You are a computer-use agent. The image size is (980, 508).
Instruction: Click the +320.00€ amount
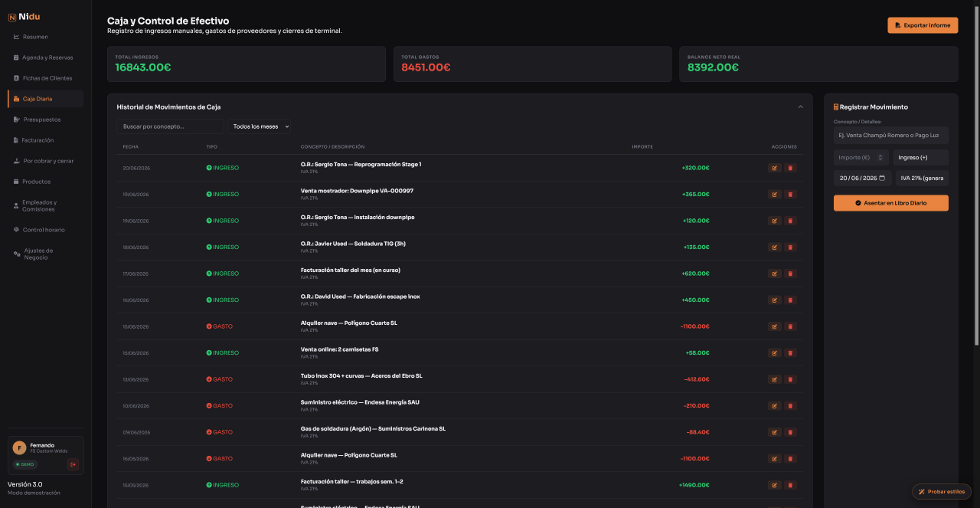point(695,168)
